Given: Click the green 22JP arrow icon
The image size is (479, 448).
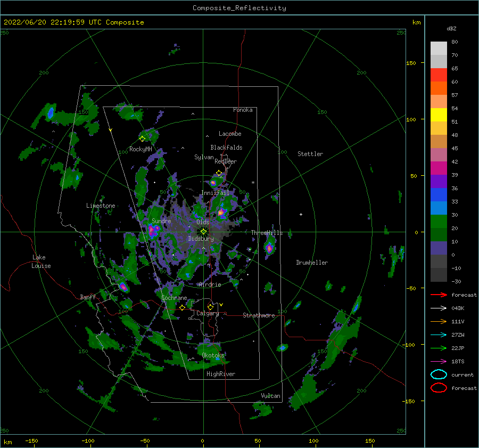Looking at the screenshot, I should click(x=439, y=348).
